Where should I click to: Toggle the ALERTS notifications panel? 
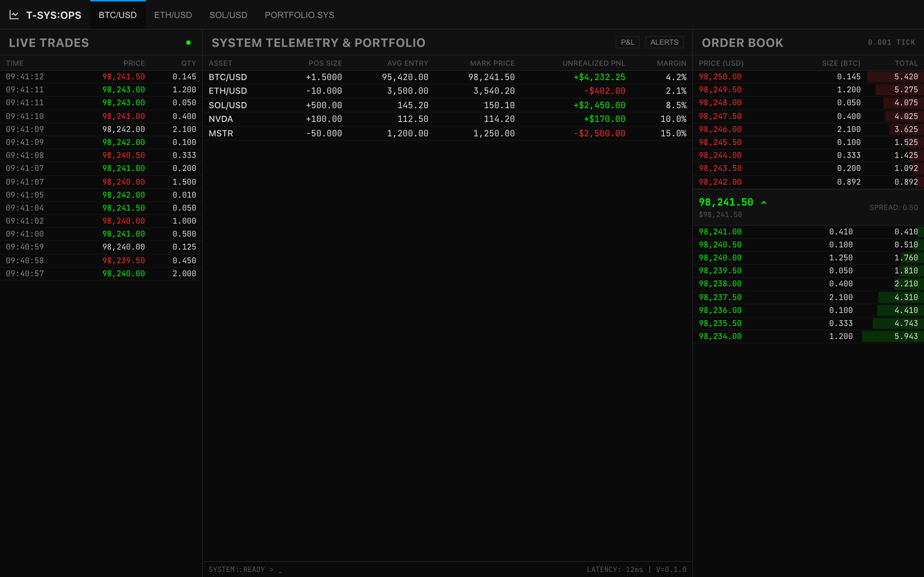click(x=664, y=42)
